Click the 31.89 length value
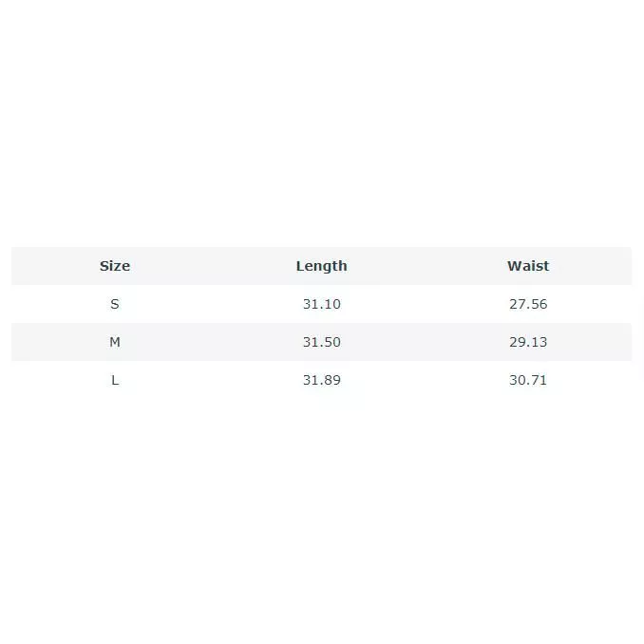The image size is (644, 644). 322,380
